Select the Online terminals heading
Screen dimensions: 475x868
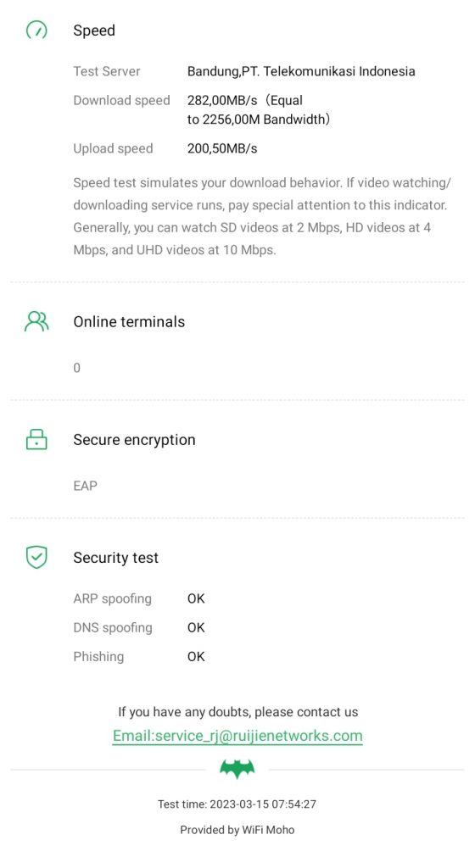pos(129,321)
